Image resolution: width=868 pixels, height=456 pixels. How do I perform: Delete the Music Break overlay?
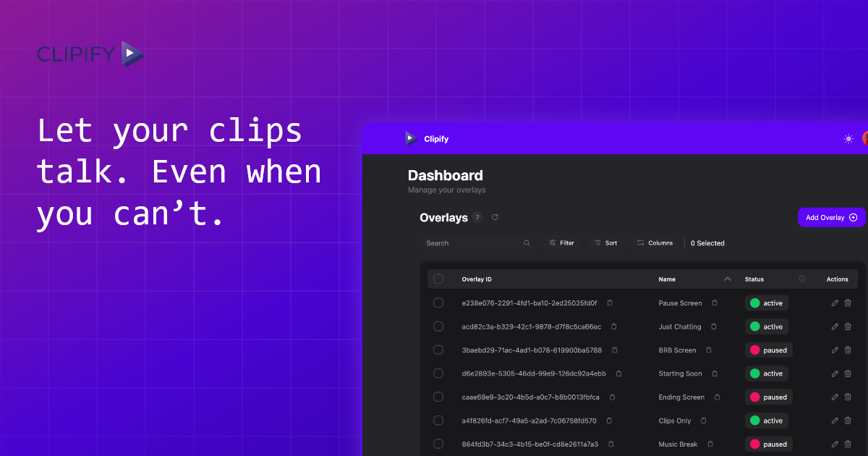click(848, 444)
